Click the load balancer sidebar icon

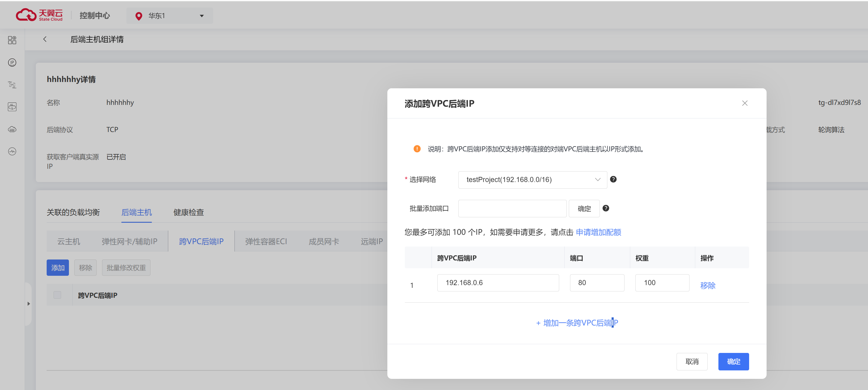tap(12, 107)
